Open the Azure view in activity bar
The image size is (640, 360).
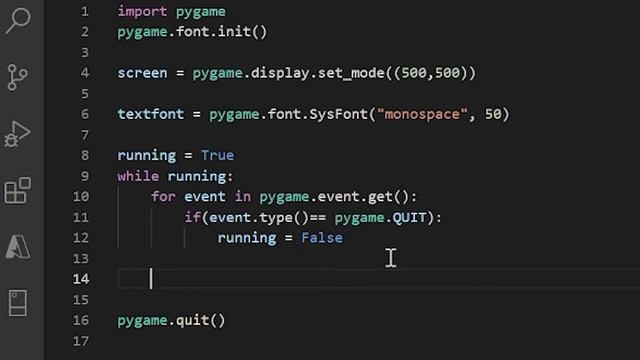click(18, 247)
